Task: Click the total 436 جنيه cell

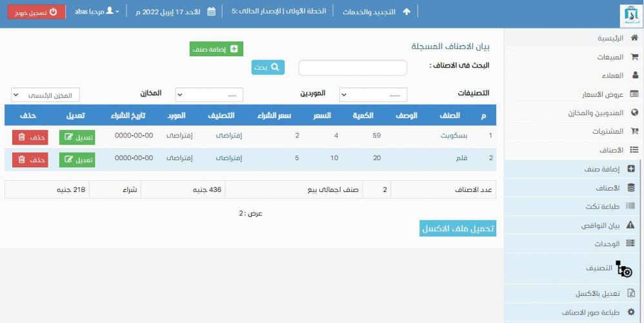Action: [x=183, y=189]
